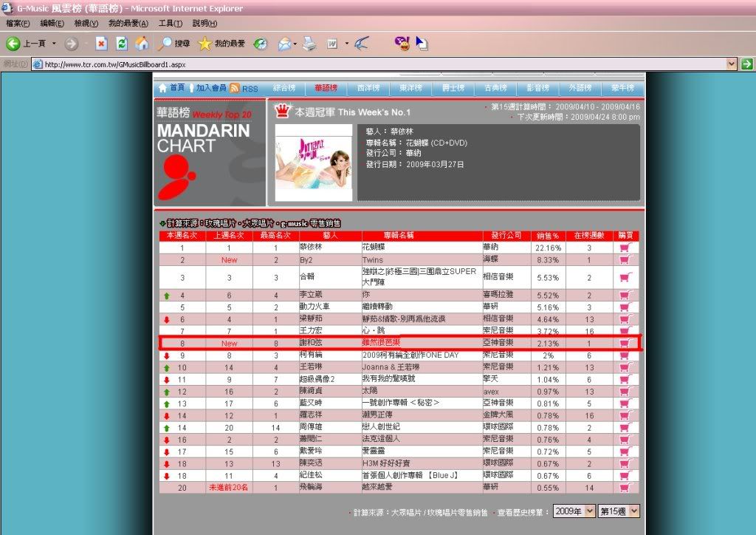
Task: Click shopping cart icon for 蔡依林 row
Action: [x=625, y=248]
